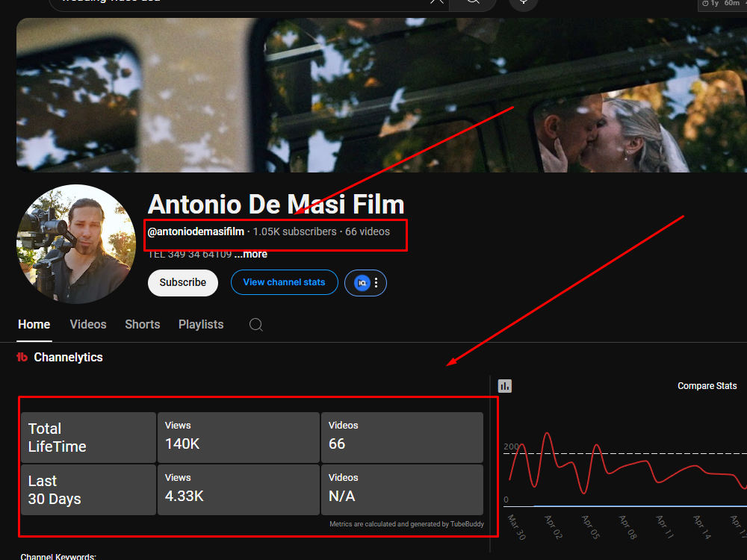Screen dimensions: 747x560
Task: Open the three-dot options beside vidIQ icon
Action: coord(376,283)
